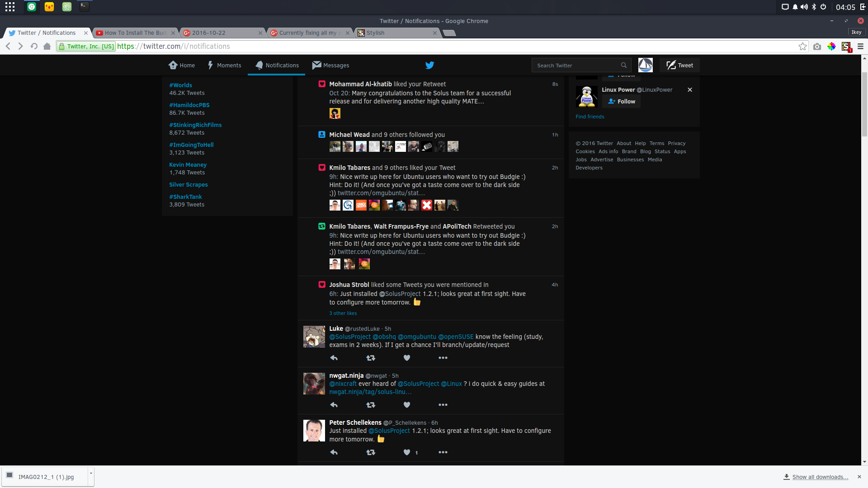Viewport: 868px width, 488px height.
Task: Like Luke's tweet with the heart
Action: pos(407,358)
